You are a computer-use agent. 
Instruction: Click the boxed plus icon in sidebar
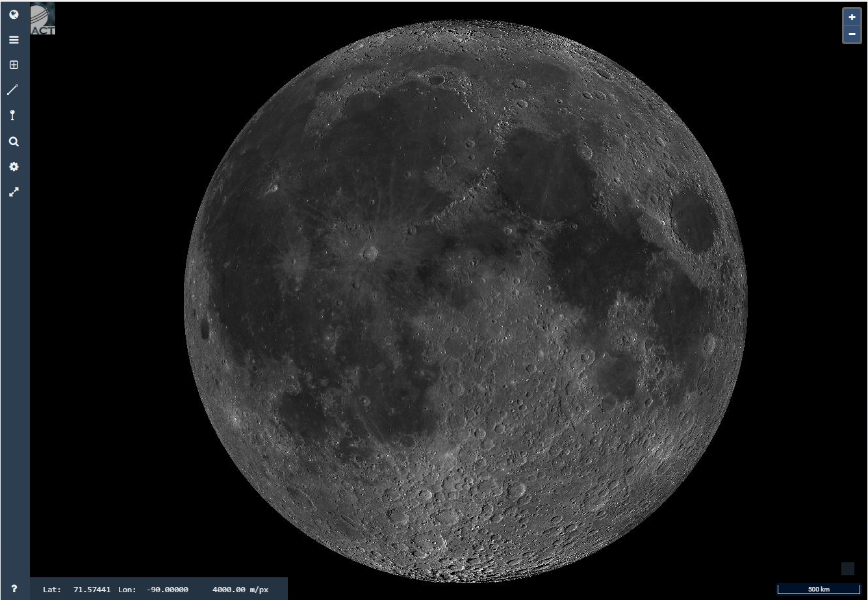point(14,65)
